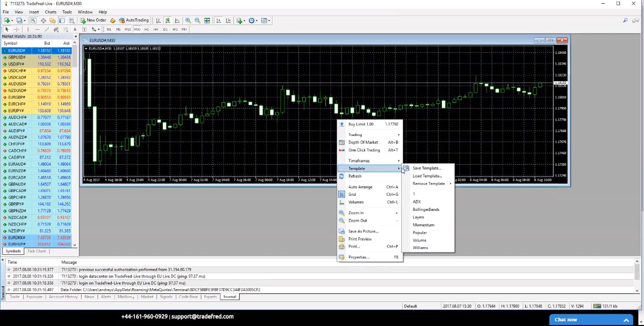Switch chart to the M30 timeframe button
The image size is (644, 326).
(x=137, y=29)
